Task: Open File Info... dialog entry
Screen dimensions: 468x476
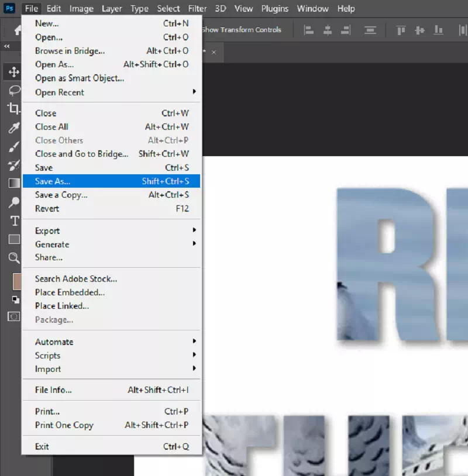Action: (112, 390)
